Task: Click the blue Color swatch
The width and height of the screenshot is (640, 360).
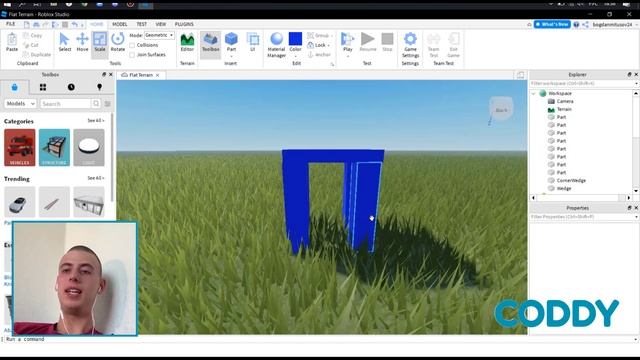Action: click(295, 39)
